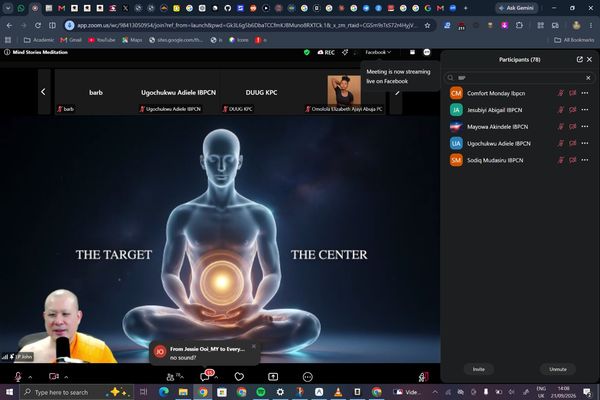
Task: Open the Gmail bookmark
Action: point(71,40)
